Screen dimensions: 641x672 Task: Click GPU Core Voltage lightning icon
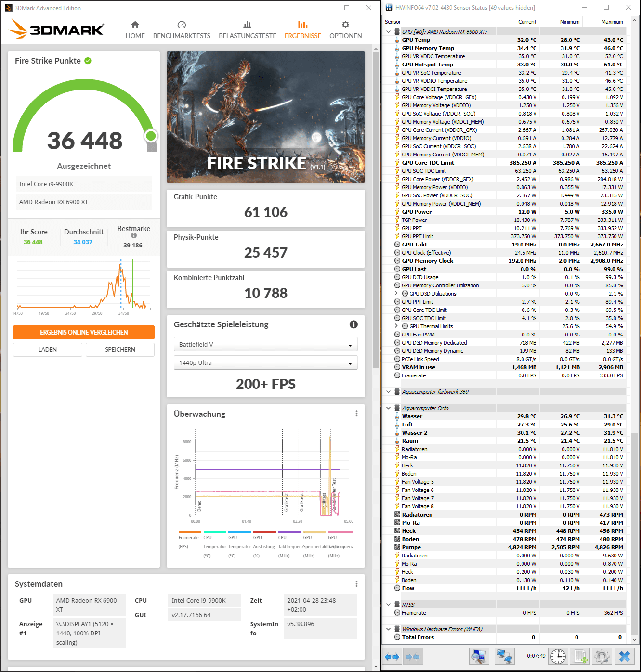397,97
